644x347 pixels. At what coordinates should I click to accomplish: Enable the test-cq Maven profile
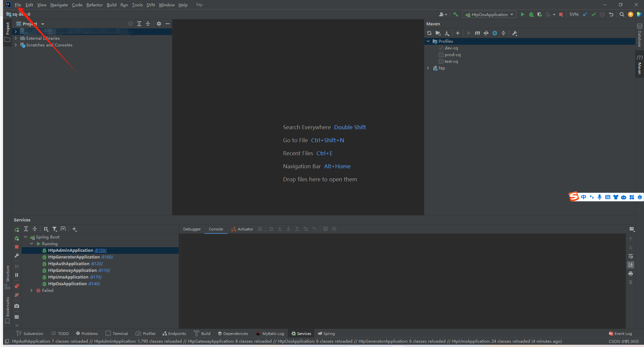coord(441,61)
